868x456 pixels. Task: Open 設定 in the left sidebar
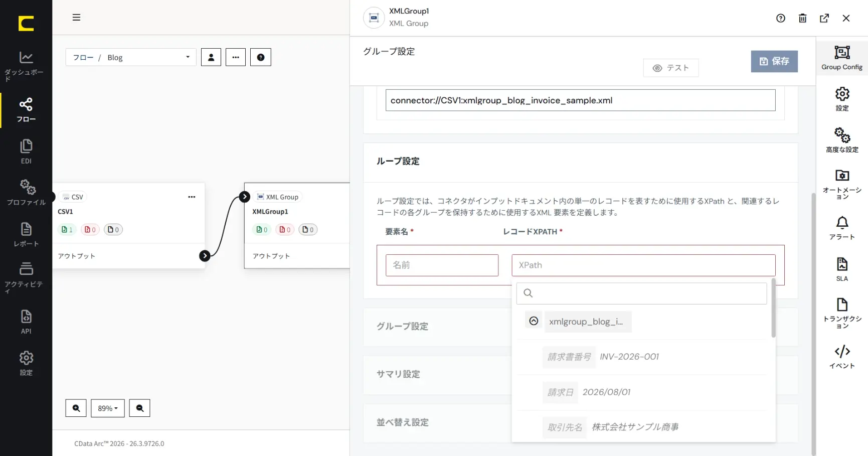[x=26, y=363]
